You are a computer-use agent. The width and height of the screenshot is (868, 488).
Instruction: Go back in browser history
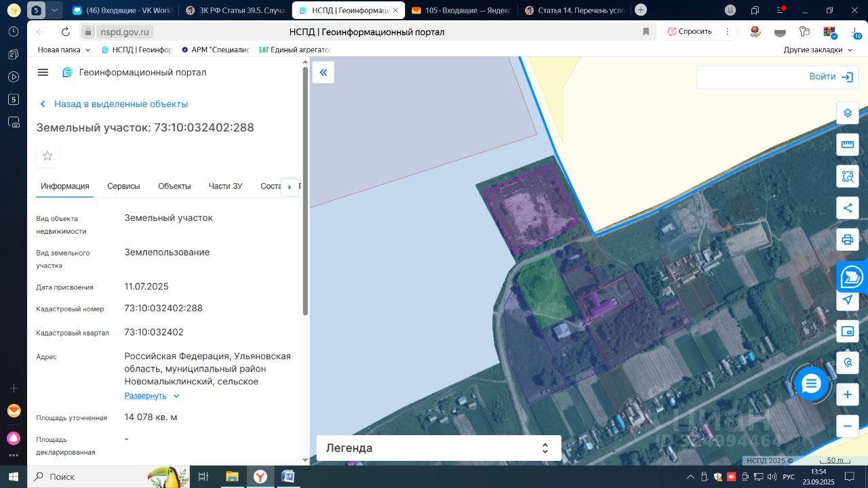click(41, 32)
